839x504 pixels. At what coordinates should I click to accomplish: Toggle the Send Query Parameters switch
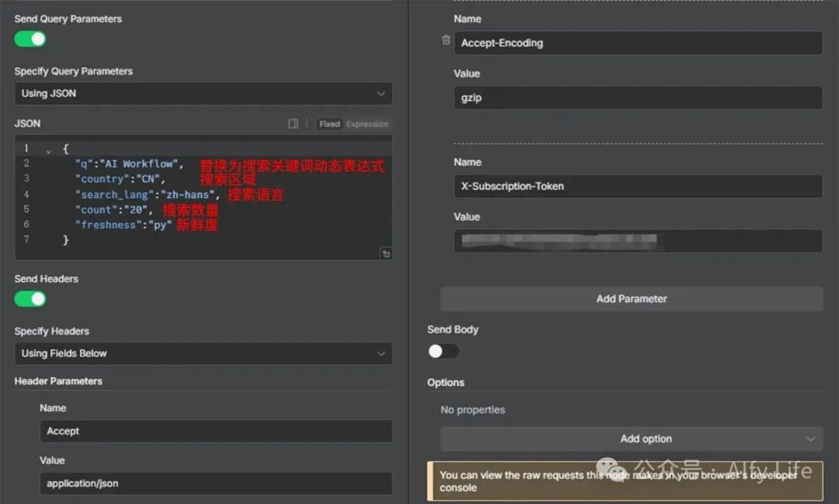point(30,39)
